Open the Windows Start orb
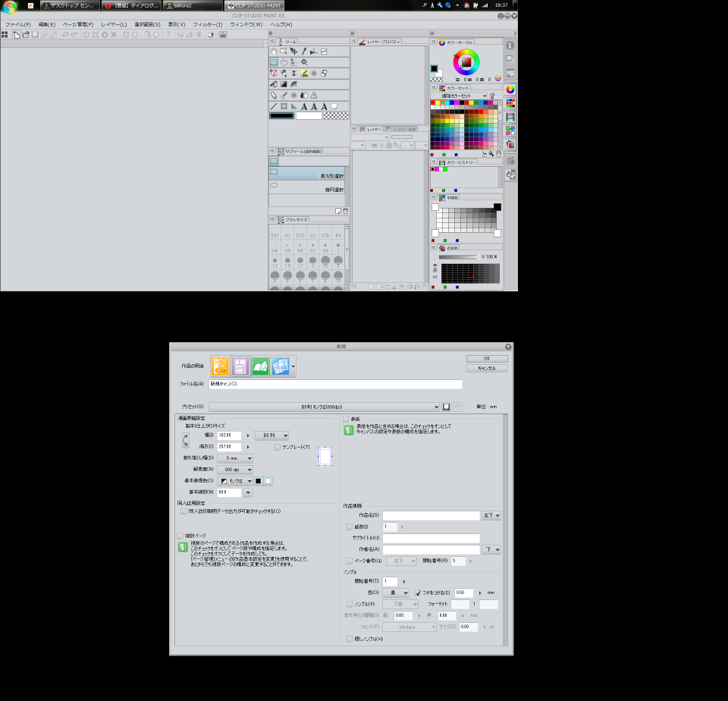This screenshot has height=701, width=728. (9, 6)
